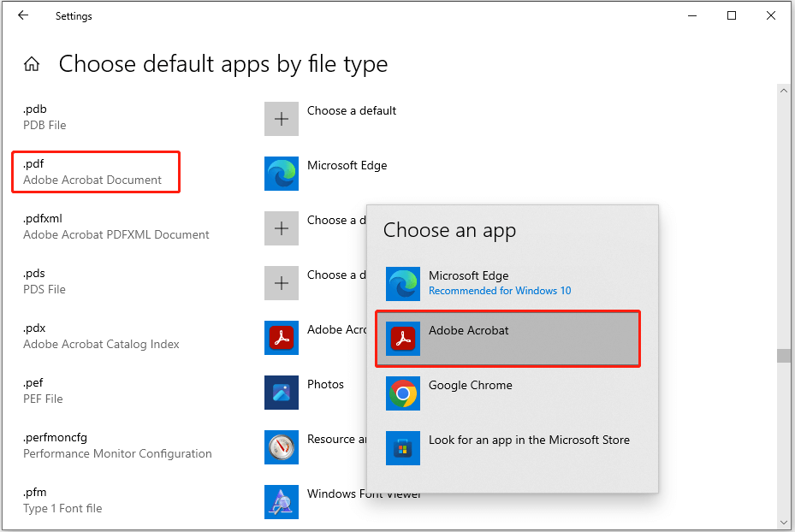Minimize the Settings window
Image resolution: width=795 pixels, height=532 pixels.
692,15
